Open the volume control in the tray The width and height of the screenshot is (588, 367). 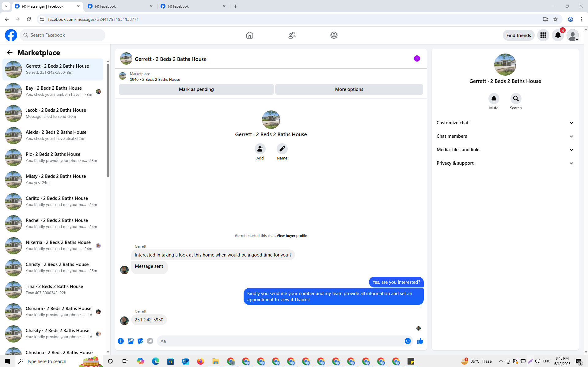(538, 361)
